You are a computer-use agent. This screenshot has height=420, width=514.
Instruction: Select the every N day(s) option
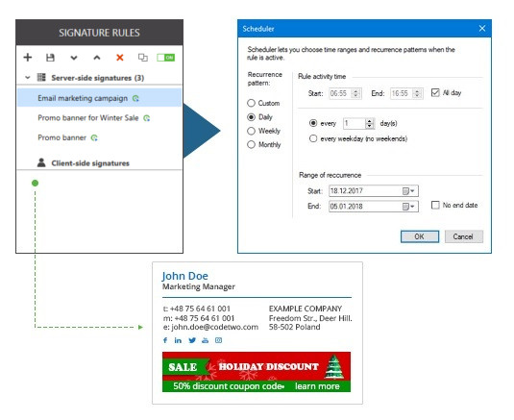point(313,123)
